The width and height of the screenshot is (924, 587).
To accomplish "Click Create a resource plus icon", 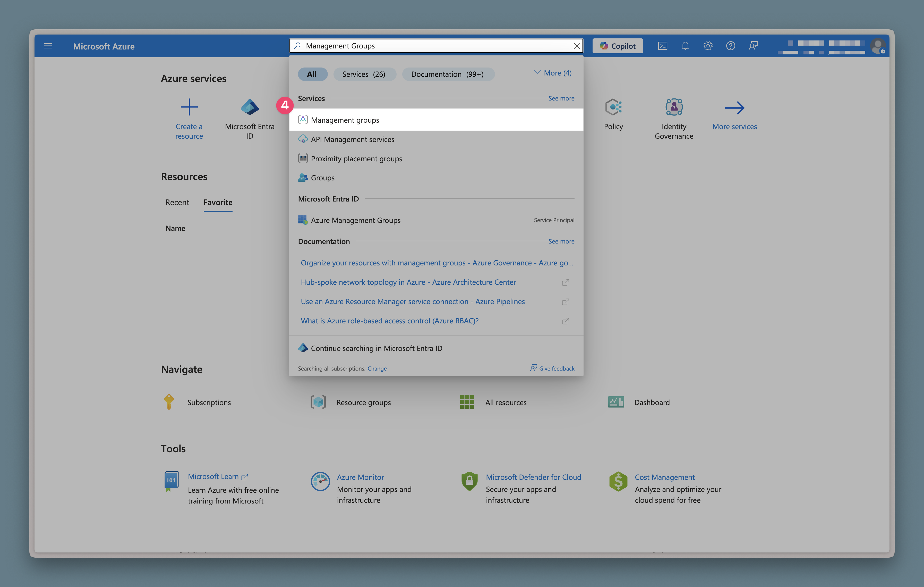I will [189, 107].
